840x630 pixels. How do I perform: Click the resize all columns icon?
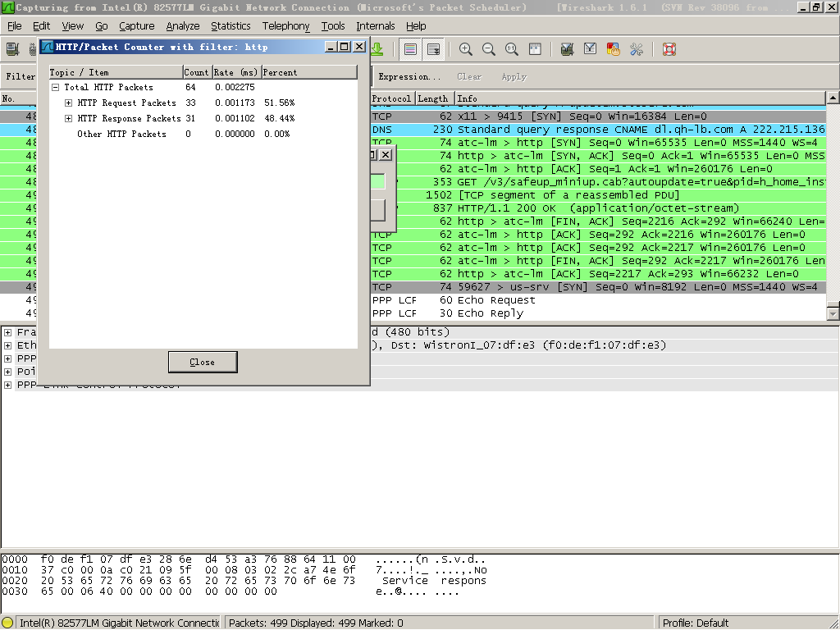pos(535,49)
